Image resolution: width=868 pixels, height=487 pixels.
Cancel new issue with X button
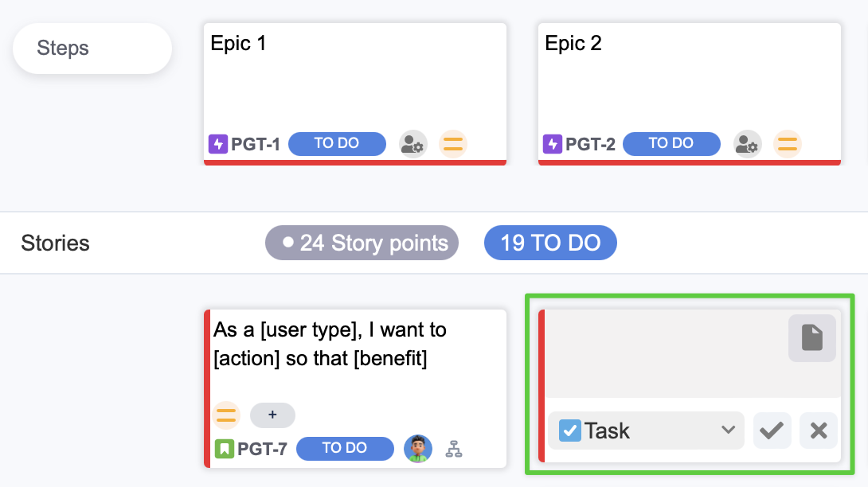pos(819,431)
